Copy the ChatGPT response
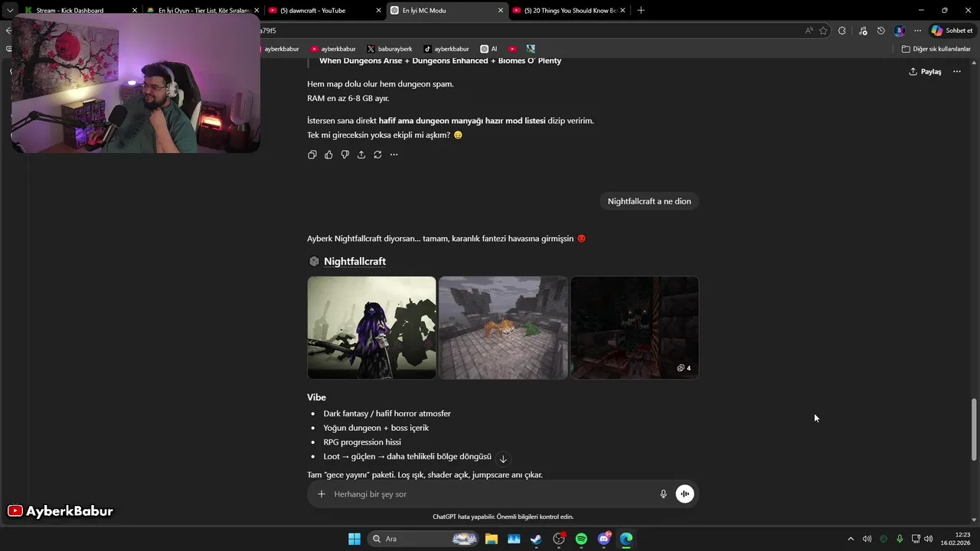The width and height of the screenshot is (980, 551). [x=312, y=155]
